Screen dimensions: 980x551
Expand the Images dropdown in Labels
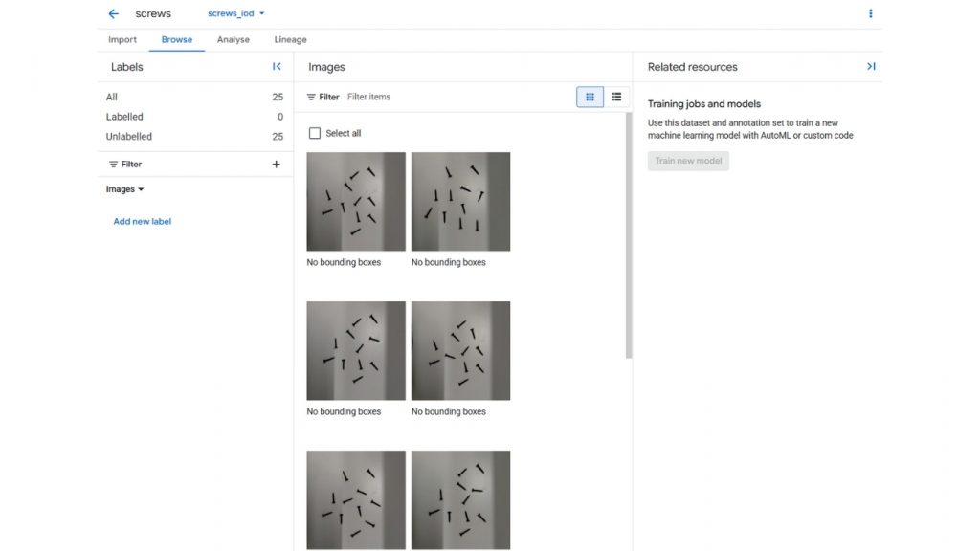[125, 189]
